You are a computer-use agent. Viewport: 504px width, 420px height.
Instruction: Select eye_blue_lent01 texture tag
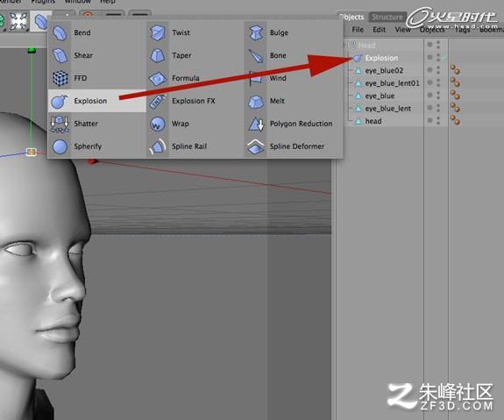tap(455, 82)
